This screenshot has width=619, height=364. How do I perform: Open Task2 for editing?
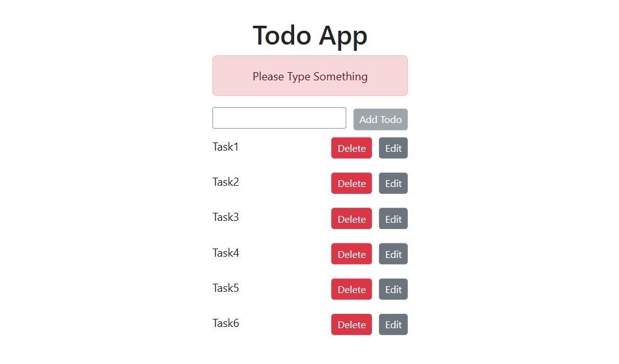pyautogui.click(x=393, y=183)
